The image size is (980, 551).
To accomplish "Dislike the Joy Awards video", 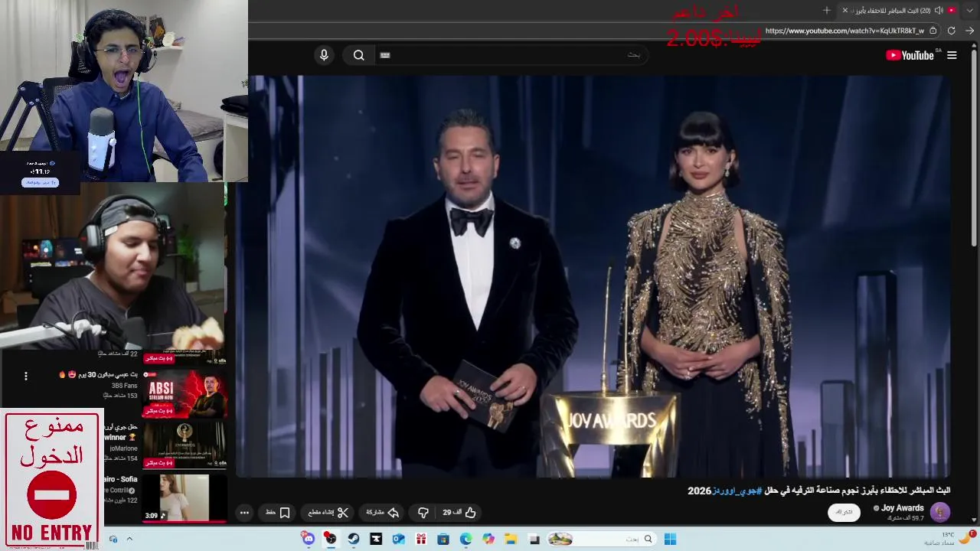I will (423, 513).
